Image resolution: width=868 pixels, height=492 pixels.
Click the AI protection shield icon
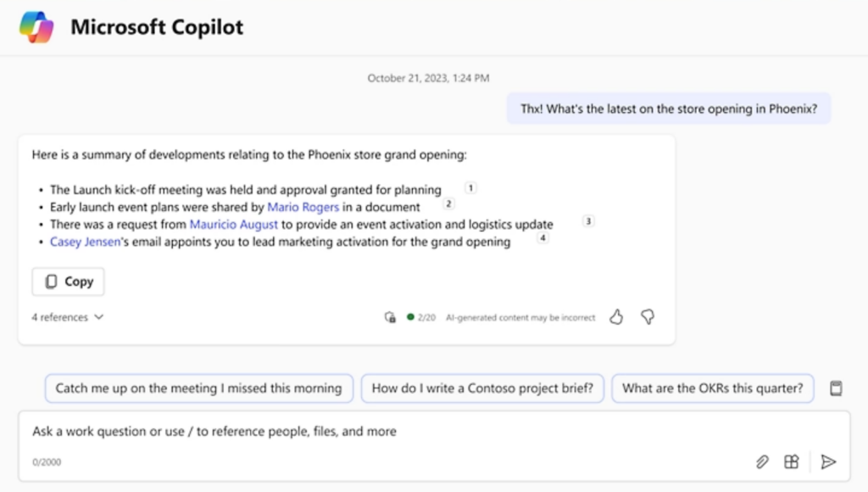(x=390, y=316)
